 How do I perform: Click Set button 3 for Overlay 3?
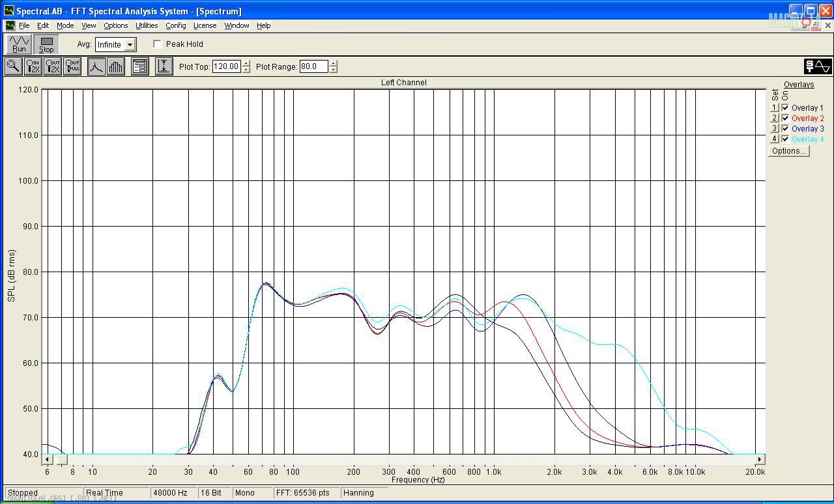click(775, 129)
